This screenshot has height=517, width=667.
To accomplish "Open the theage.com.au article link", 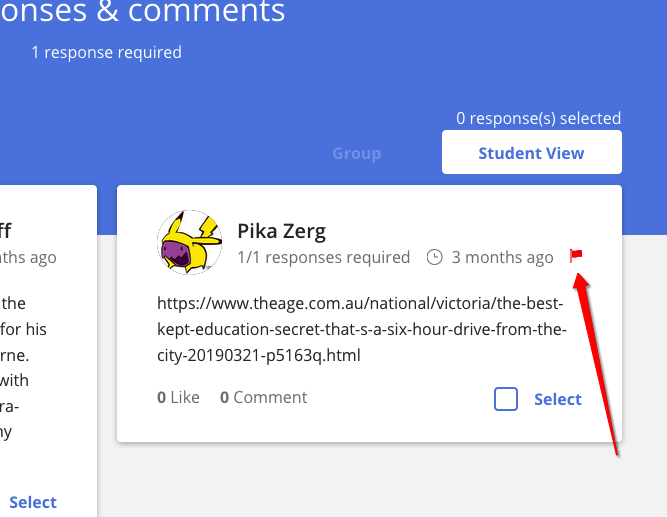I will [362, 329].
